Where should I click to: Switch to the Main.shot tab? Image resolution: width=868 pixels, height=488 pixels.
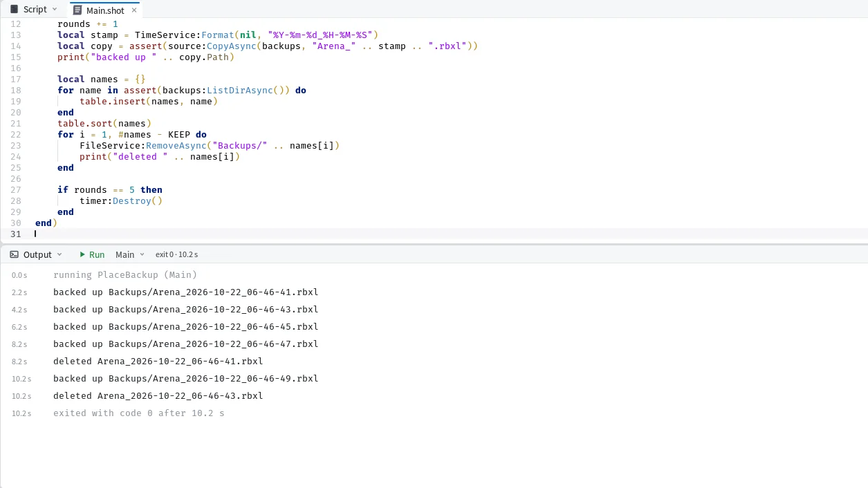[x=104, y=10]
